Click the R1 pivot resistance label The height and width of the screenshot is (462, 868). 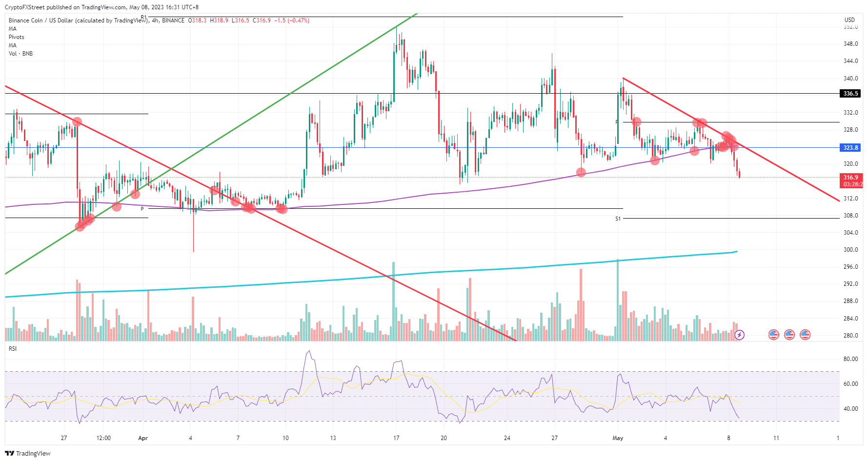pyautogui.click(x=144, y=17)
